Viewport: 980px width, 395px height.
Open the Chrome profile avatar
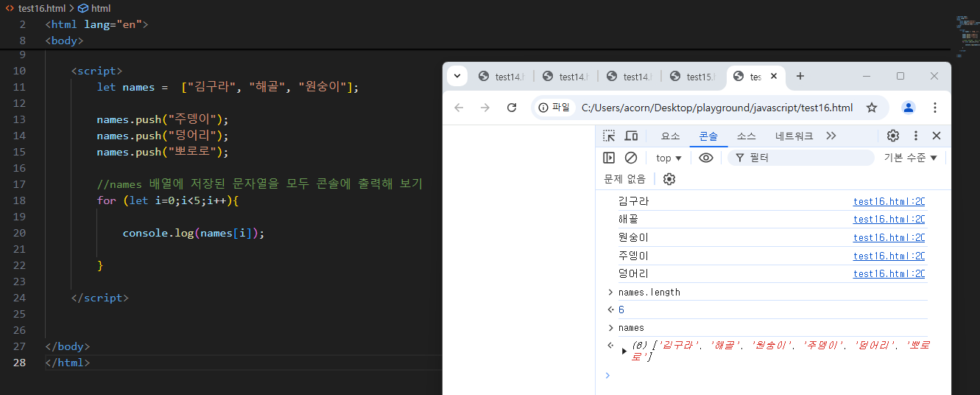(x=909, y=108)
